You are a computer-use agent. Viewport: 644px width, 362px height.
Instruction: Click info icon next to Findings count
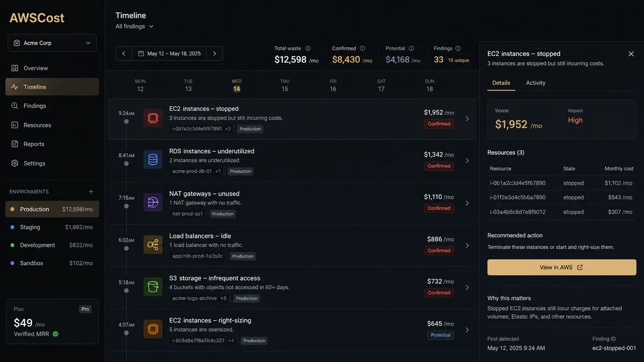point(458,48)
